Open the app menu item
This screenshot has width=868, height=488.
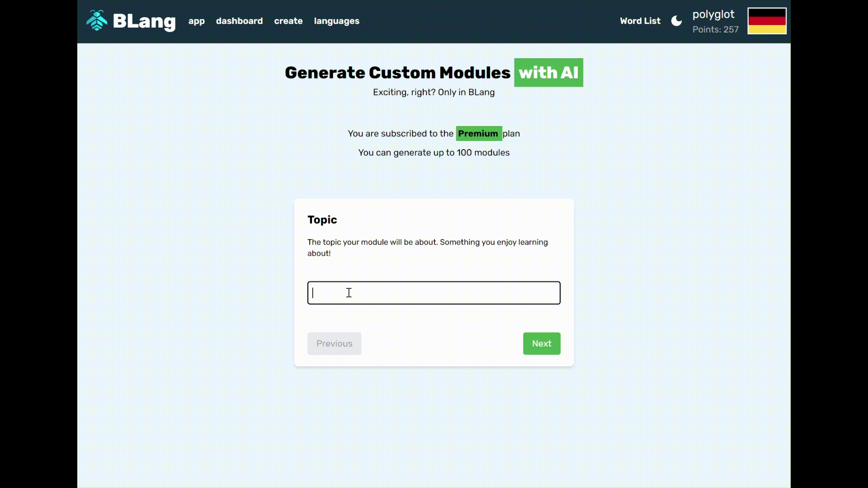pos(196,21)
